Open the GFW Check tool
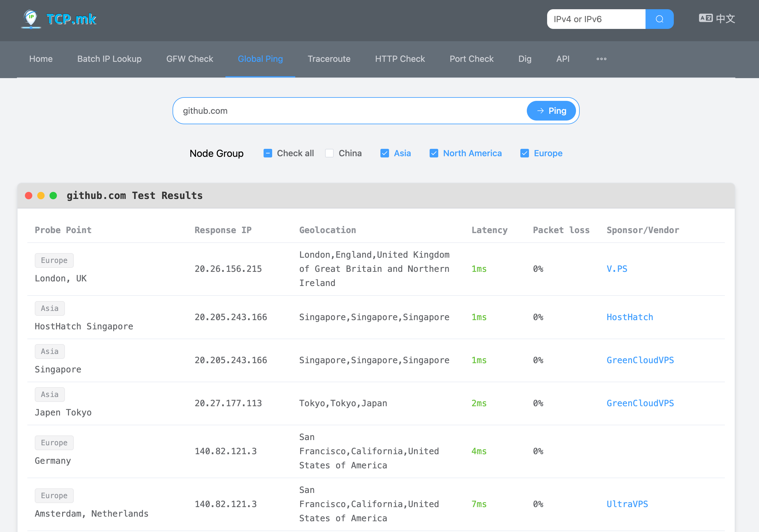The width and height of the screenshot is (759, 532). click(x=190, y=59)
